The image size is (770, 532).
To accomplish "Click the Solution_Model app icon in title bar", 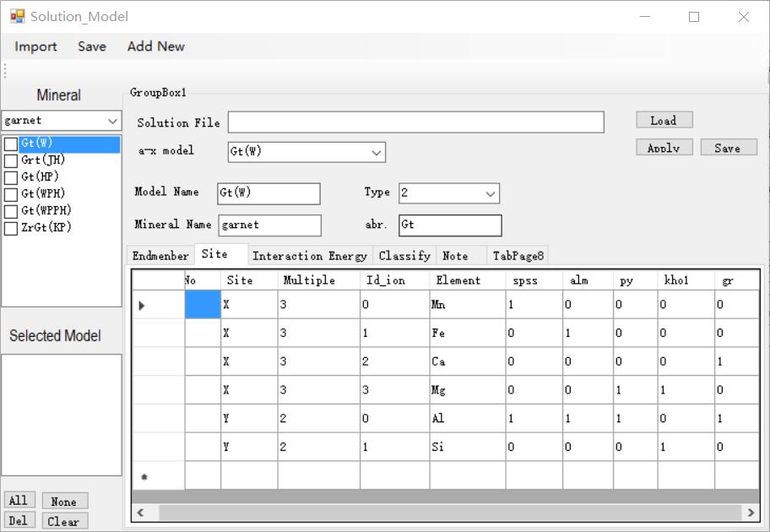I will coord(18,16).
